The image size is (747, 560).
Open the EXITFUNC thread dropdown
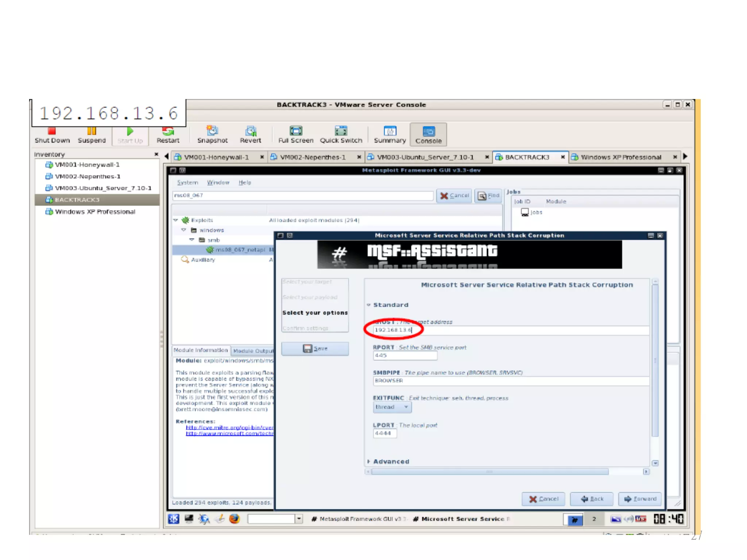pos(392,407)
